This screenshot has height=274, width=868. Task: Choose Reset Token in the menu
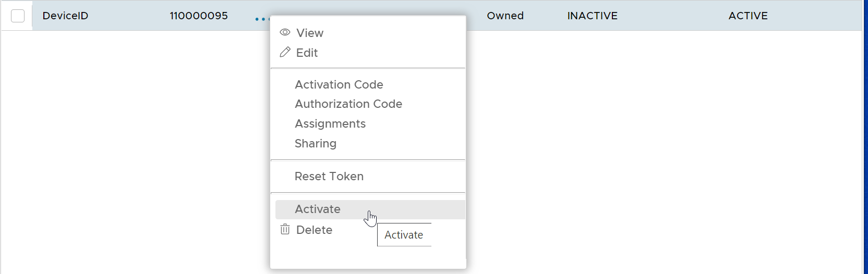tap(329, 176)
